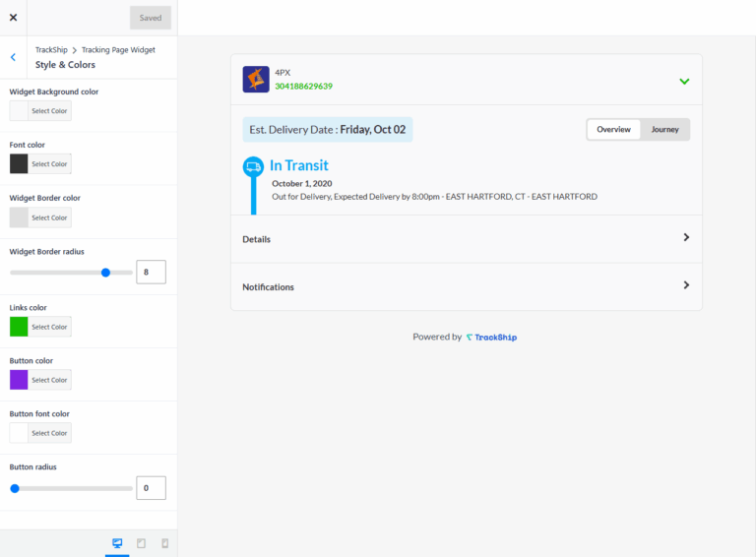Expand the Details section arrow
The image size is (756, 557).
[x=686, y=237]
